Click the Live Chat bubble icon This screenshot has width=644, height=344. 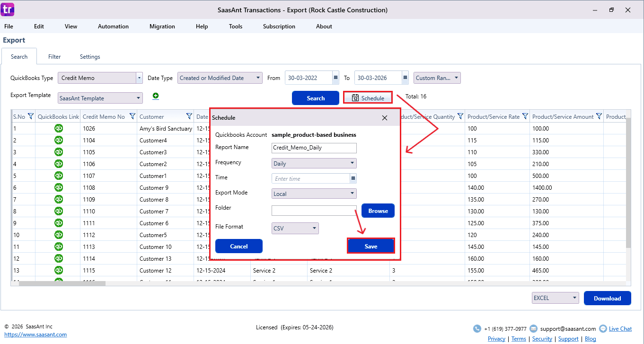(603, 328)
